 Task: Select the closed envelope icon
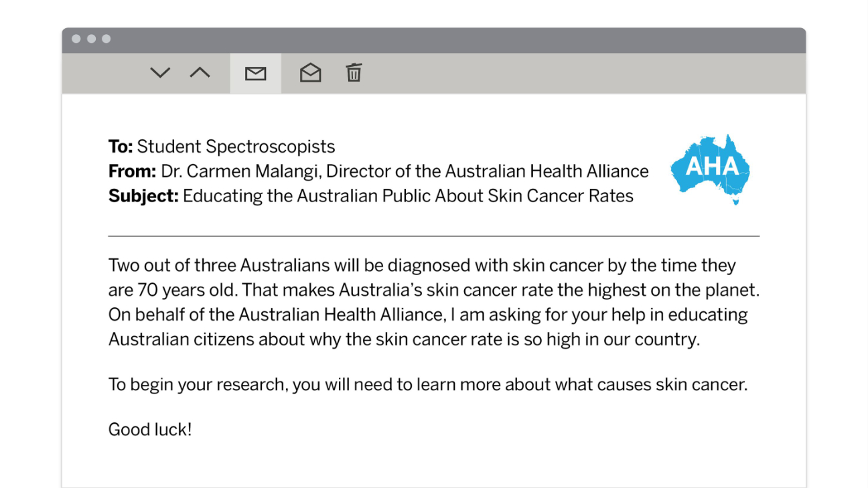pyautogui.click(x=255, y=74)
